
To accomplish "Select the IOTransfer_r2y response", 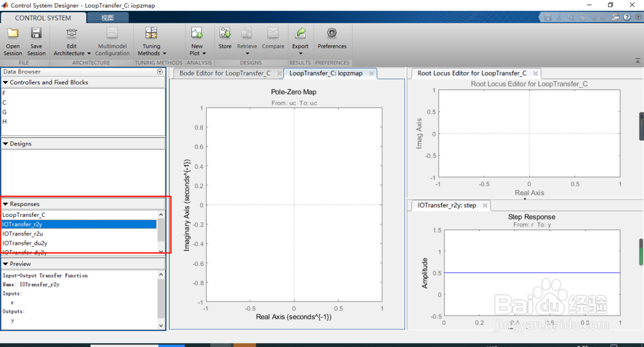I will click(x=79, y=224).
